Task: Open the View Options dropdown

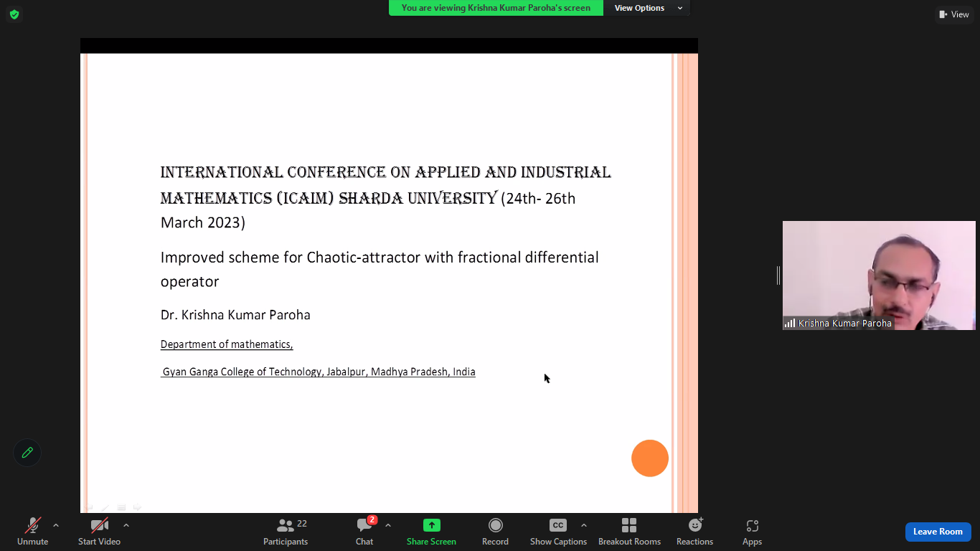Action: [x=647, y=8]
